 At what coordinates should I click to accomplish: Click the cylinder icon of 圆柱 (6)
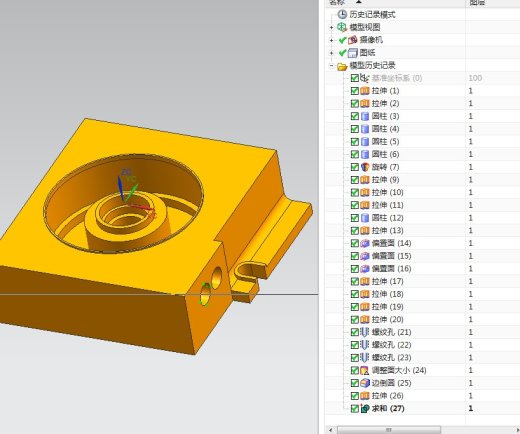[x=365, y=154]
